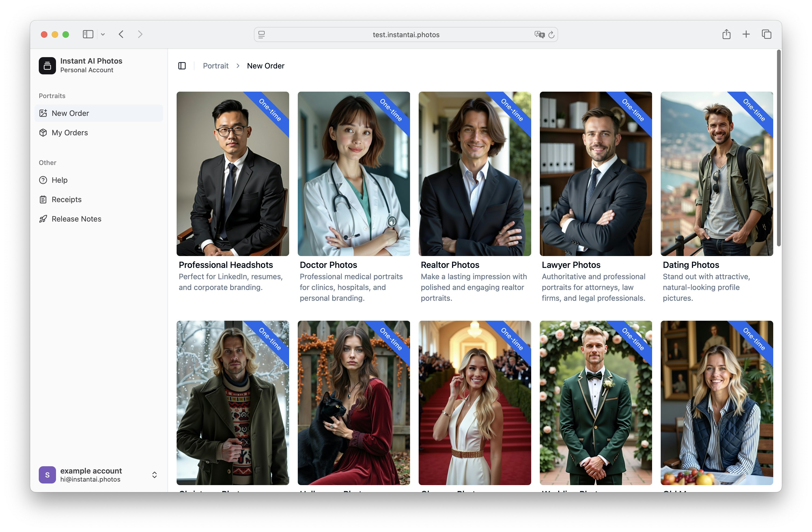Click the Instant AI Photos logo icon
The height and width of the screenshot is (532, 812).
click(x=47, y=65)
